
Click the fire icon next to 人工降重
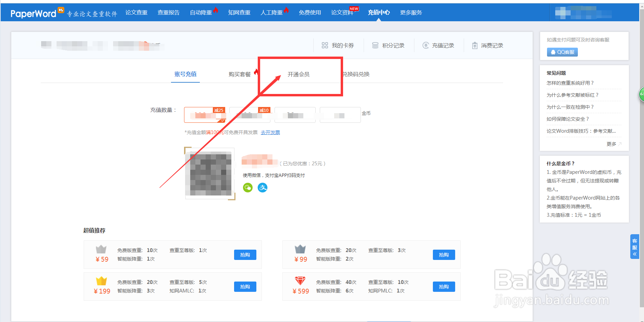(x=286, y=10)
